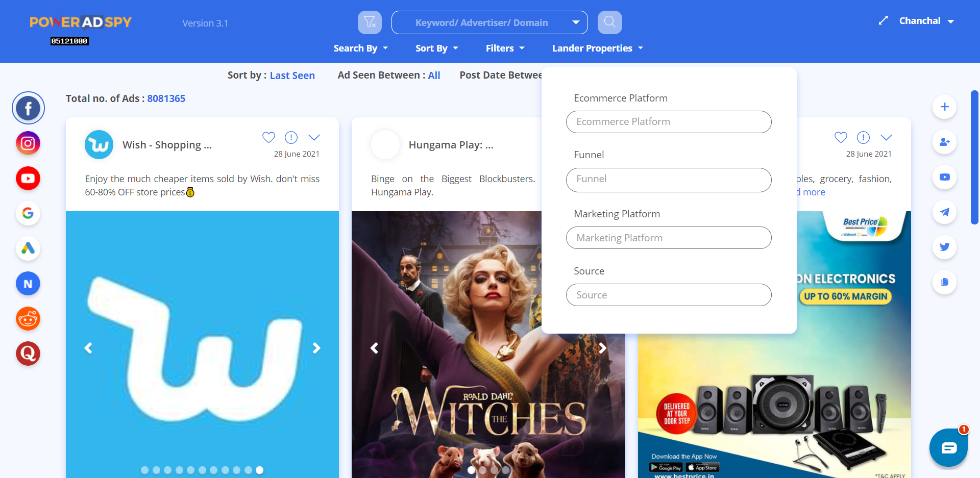980x478 pixels.
Task: Click info icon on the Best Price ad
Action: pyautogui.click(x=863, y=137)
